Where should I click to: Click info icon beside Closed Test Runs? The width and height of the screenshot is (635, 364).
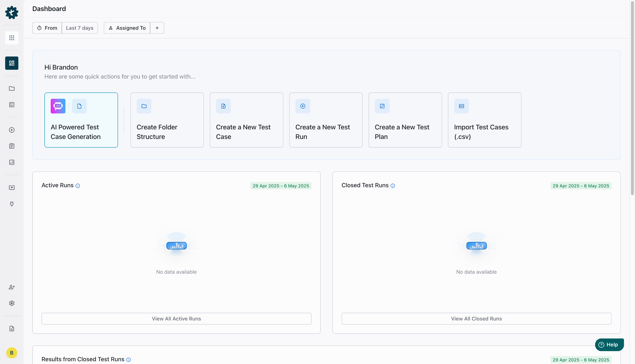coord(393,186)
